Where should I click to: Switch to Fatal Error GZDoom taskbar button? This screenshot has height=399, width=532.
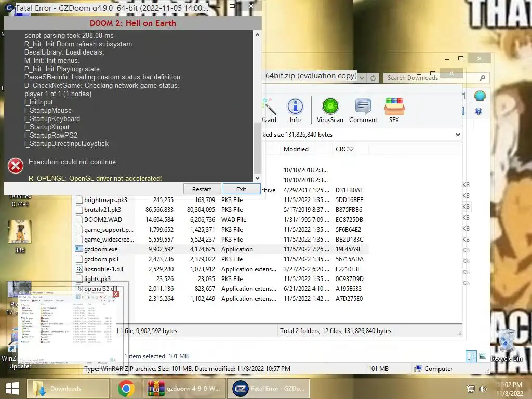(x=269, y=389)
